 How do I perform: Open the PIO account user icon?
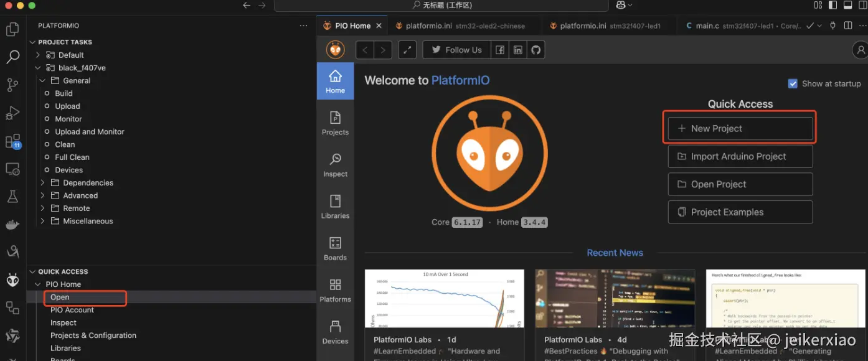click(x=861, y=50)
